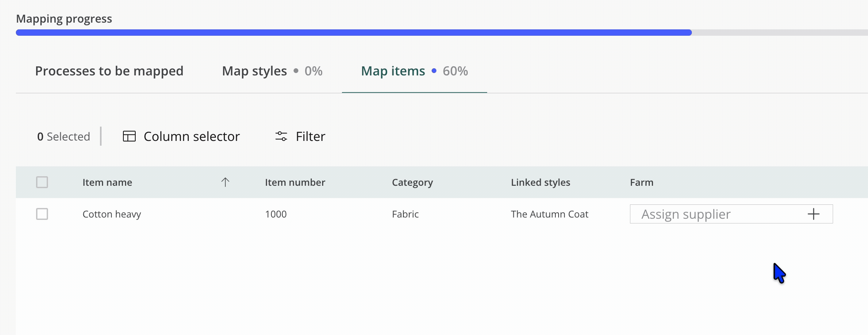
Task: Click the sort arrow beside Item name
Action: point(225,182)
